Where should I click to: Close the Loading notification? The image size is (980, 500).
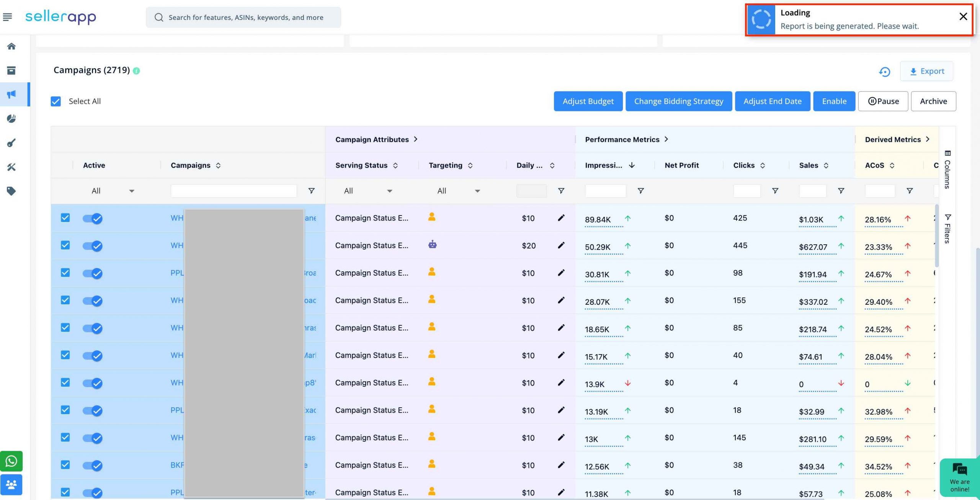point(963,16)
